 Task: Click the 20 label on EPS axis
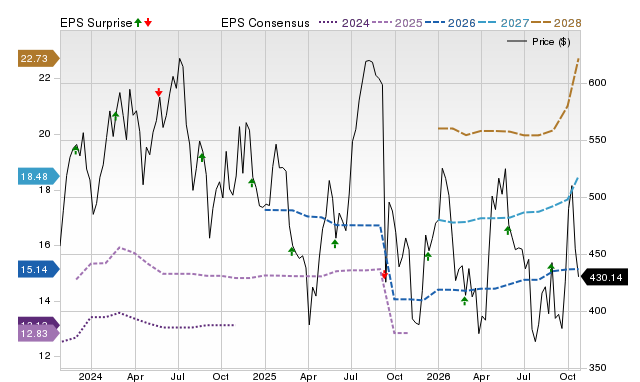(44, 134)
